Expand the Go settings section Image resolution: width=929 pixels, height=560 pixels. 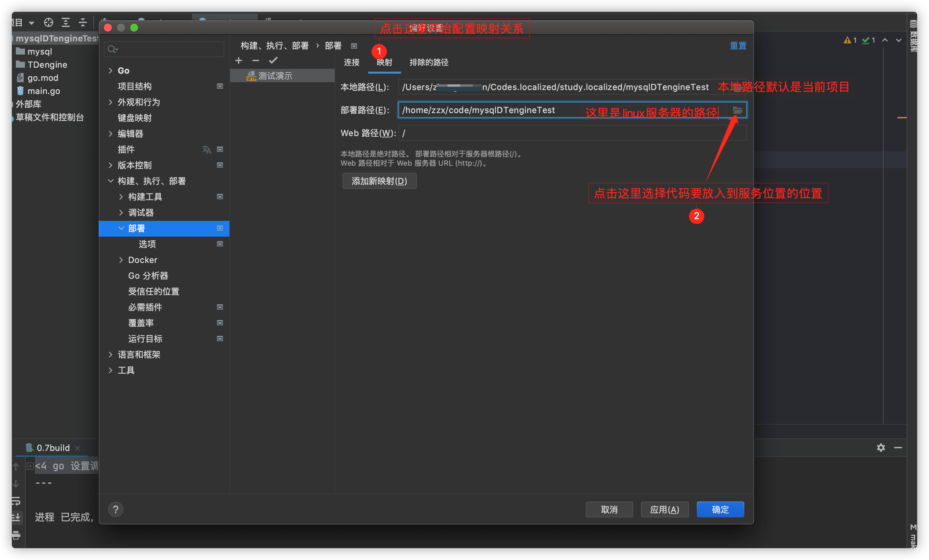[110, 70]
